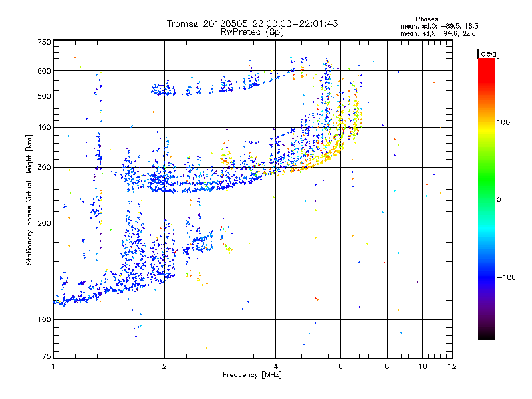532x399 pixels.
Task: Select the 'RwPretec (8p)' subtitle text
Action: pyautogui.click(x=252, y=32)
